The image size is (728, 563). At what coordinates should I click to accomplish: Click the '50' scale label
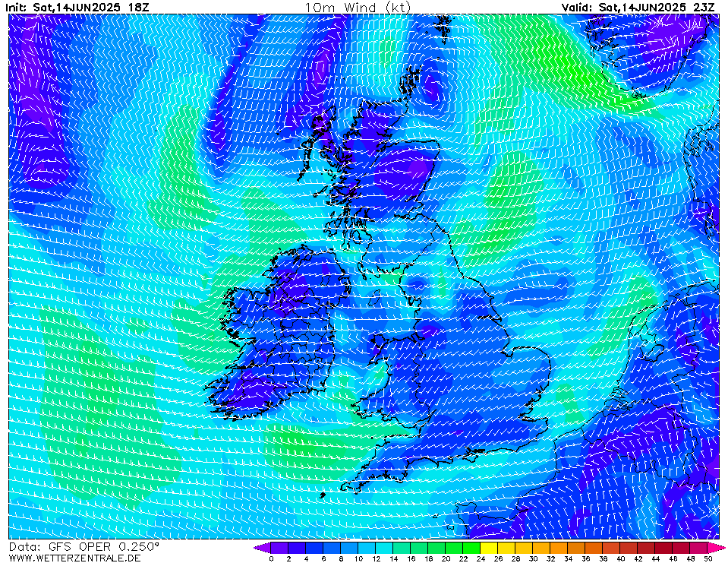[708, 558]
